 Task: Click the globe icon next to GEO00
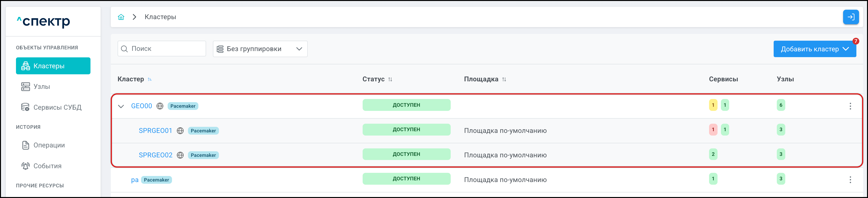(x=160, y=106)
